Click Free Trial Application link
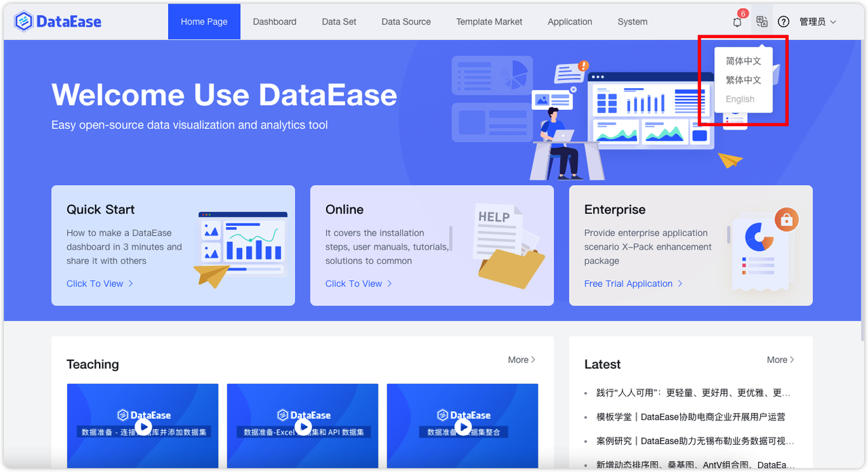The width and height of the screenshot is (868, 472). coord(633,283)
